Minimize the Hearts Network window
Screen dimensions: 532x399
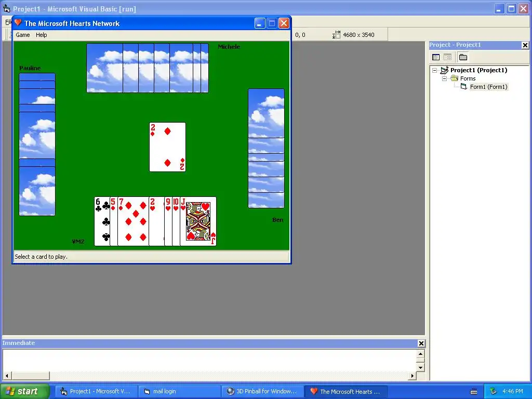260,23
